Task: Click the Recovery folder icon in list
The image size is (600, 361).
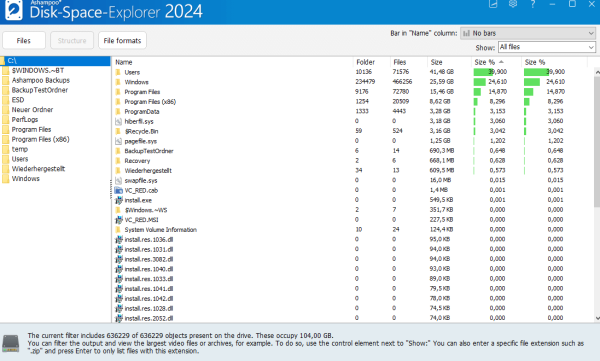Action: click(118, 160)
